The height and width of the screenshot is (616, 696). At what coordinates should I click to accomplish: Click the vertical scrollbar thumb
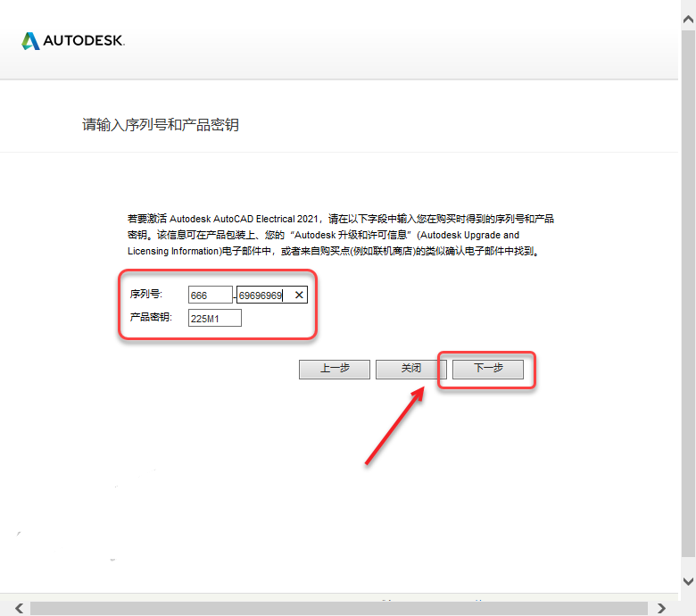(x=689, y=293)
